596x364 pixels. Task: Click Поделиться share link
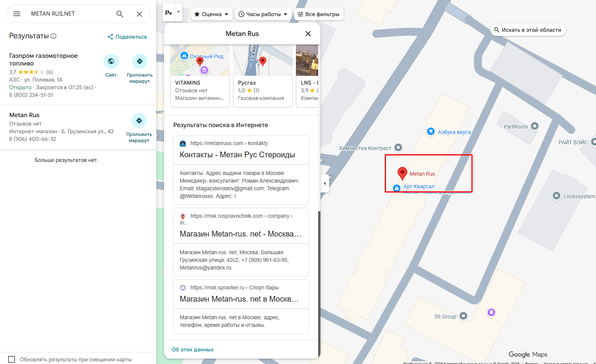[127, 37]
